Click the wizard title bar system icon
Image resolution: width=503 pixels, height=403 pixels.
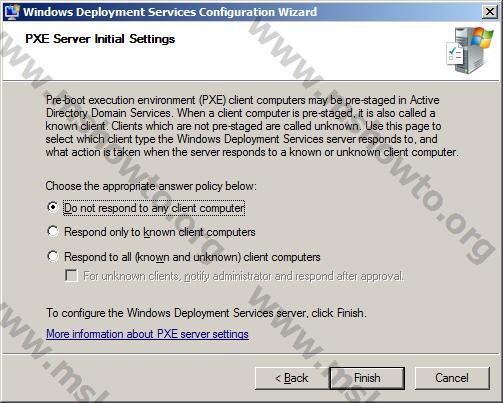tap(12, 12)
